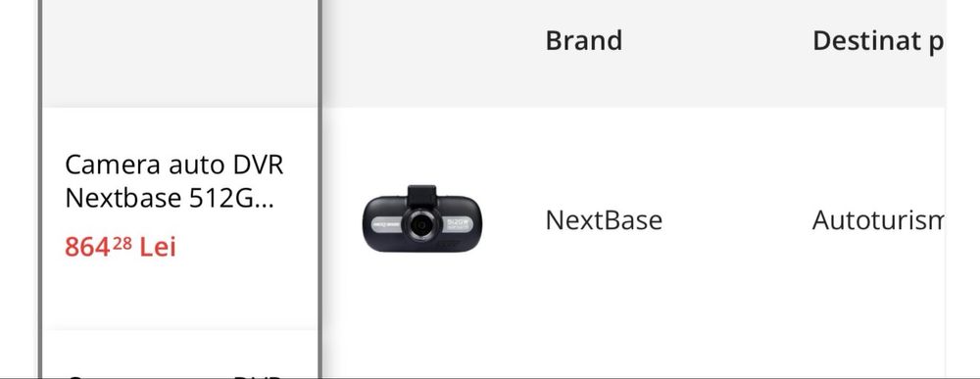Click the white margin right of Autoturism
The height and width of the screenshot is (379, 980).
(962, 220)
